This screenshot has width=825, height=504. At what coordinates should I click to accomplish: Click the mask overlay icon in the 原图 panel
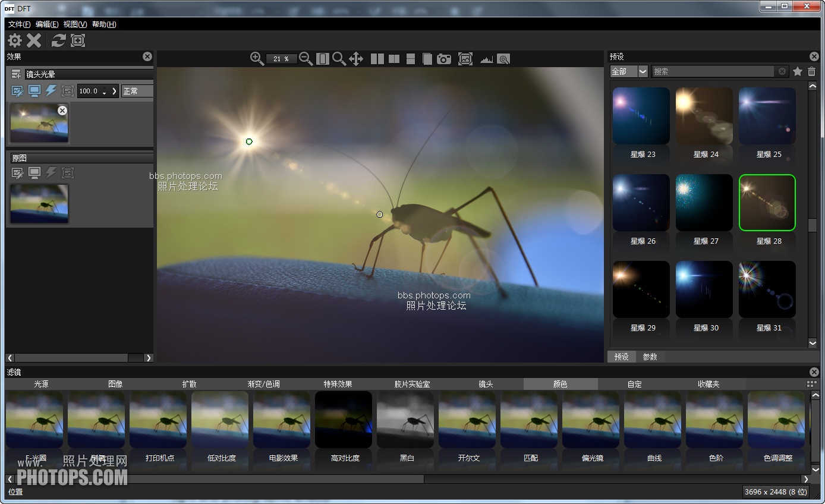[x=68, y=173]
